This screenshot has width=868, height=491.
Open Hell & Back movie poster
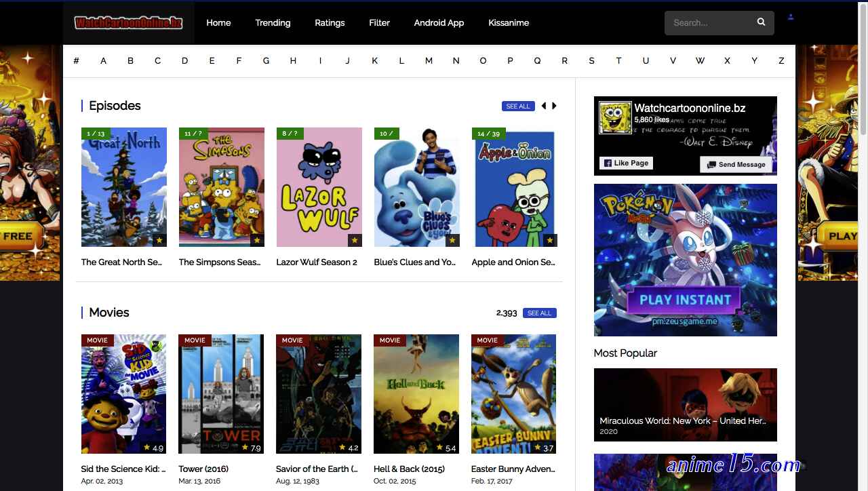(416, 394)
